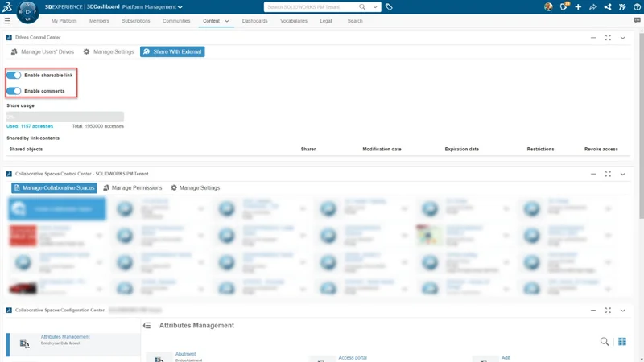Toggle Enable shareable link switch
This screenshot has width=644, height=362.
coord(14,75)
